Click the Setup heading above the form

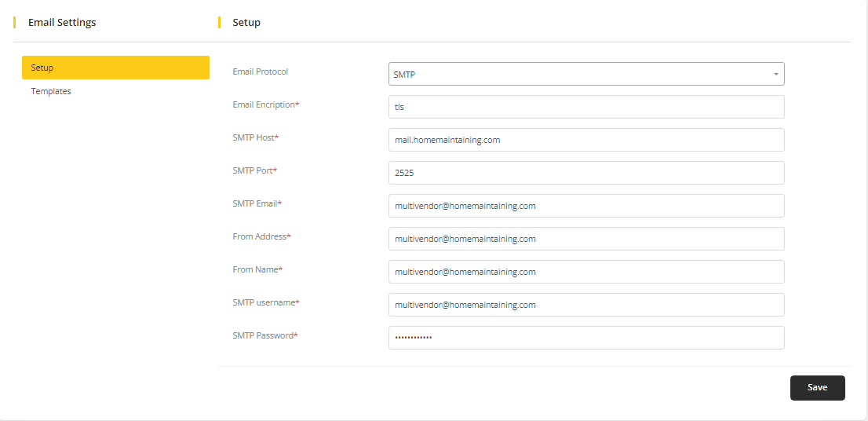click(246, 23)
